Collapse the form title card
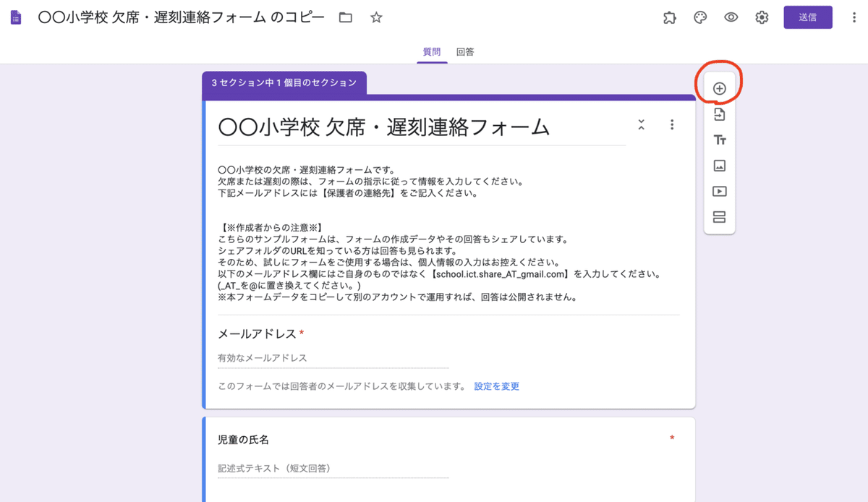The height and width of the screenshot is (502, 868). (x=641, y=124)
